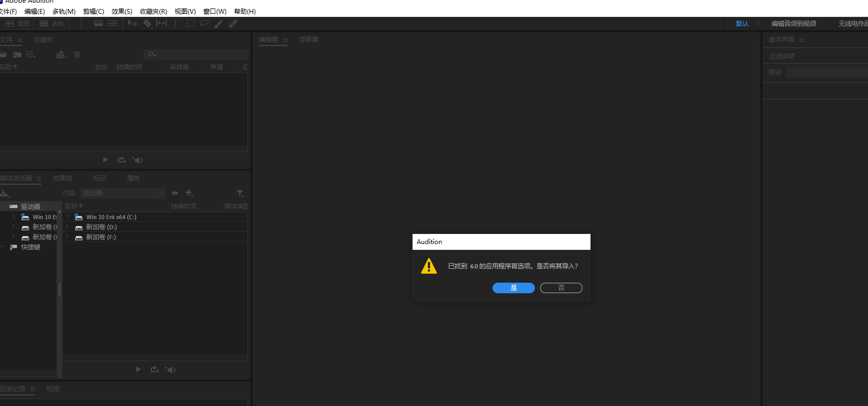
Task: Click Play button in the Media Browser panel
Action: point(138,369)
